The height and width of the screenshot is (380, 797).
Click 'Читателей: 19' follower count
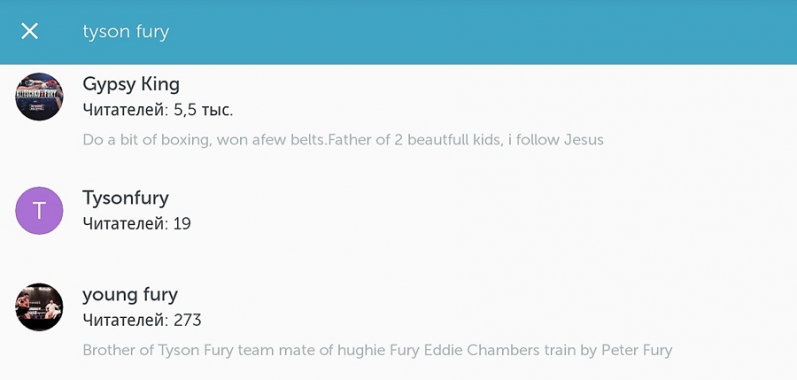tap(137, 224)
